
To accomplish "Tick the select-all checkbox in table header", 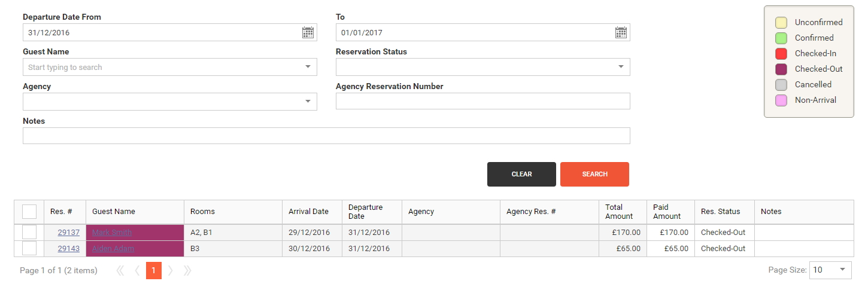I will pos(29,211).
